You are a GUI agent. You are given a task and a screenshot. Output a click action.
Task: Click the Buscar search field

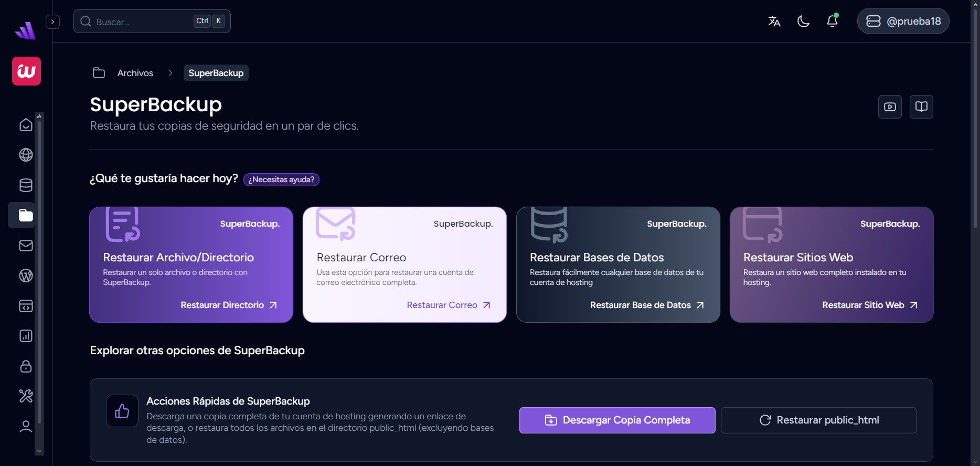[x=142, y=22]
